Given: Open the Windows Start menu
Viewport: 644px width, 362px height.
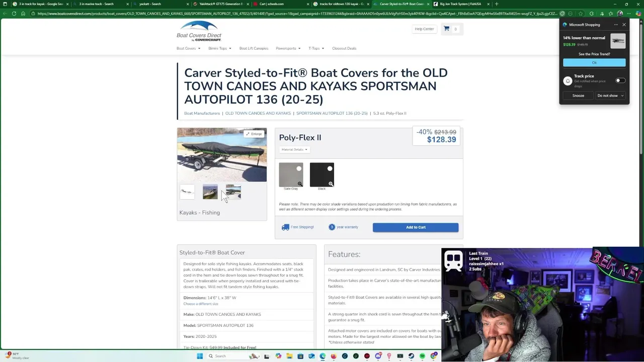Looking at the screenshot, I should pyautogui.click(x=200, y=356).
